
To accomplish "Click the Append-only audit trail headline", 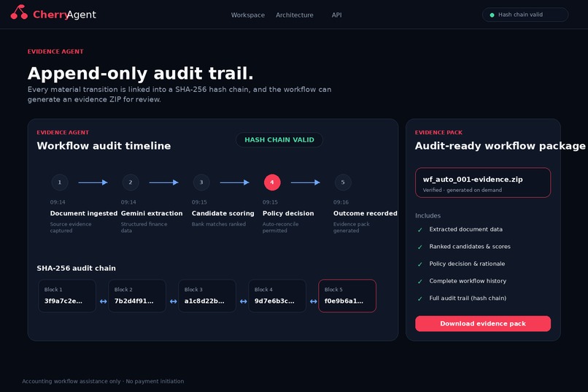I will (141, 74).
